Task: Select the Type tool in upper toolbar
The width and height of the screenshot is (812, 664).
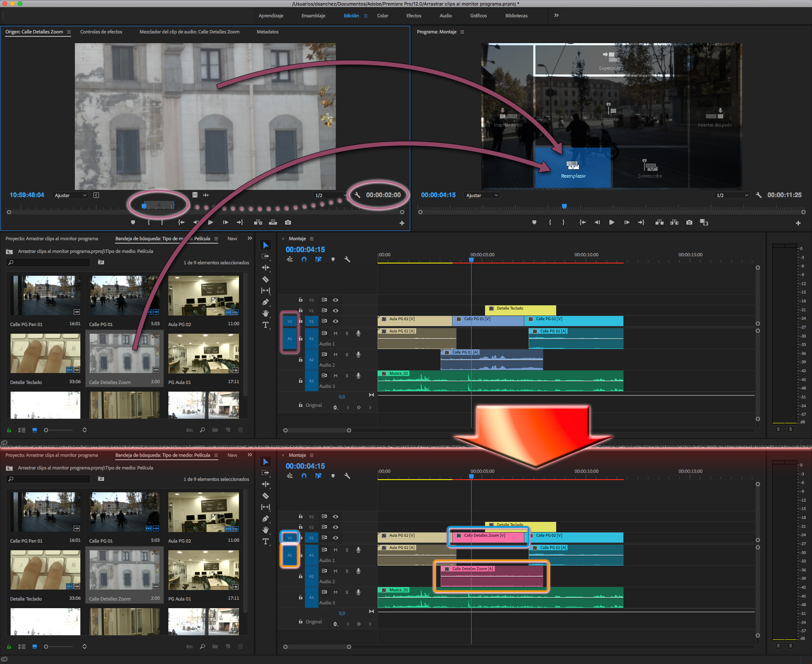Action: click(266, 325)
